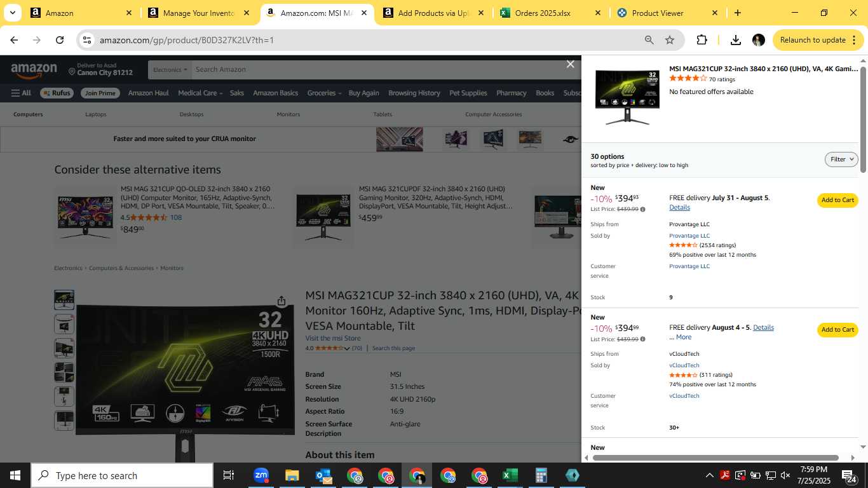Screen dimensions: 868x488
Task: Click the share icon above product image
Action: point(281,301)
